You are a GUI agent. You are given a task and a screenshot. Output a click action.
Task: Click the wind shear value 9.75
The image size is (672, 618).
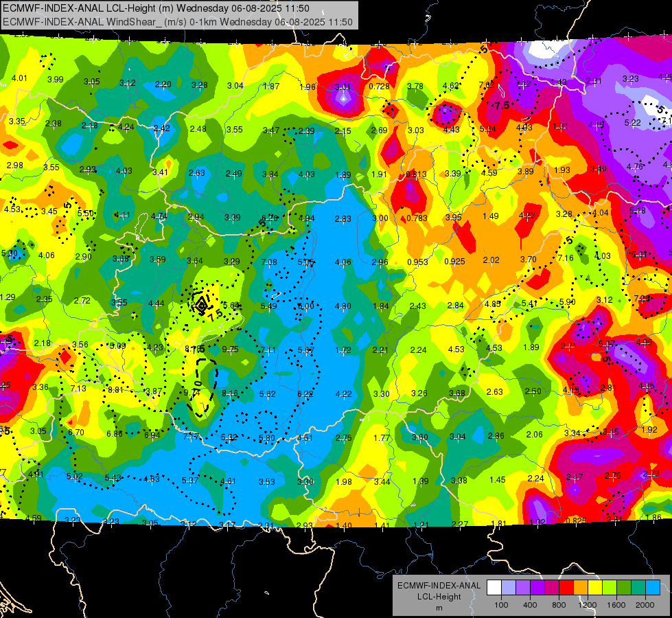230,349
